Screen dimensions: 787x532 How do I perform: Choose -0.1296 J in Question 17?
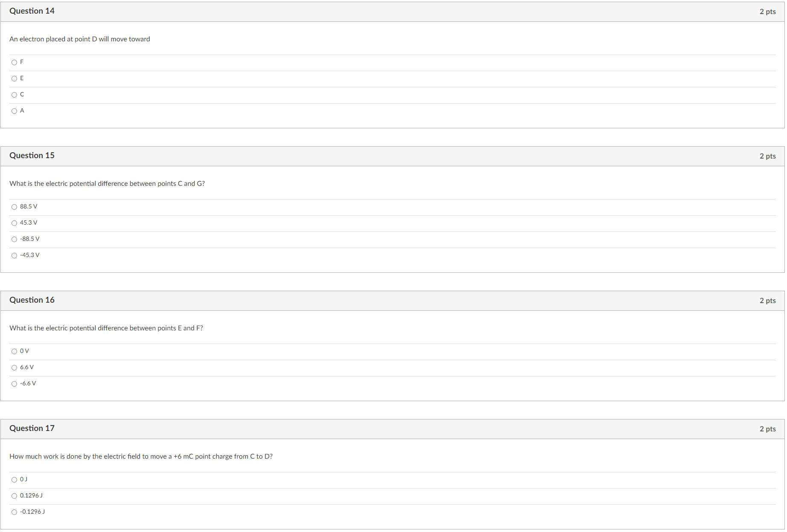[x=14, y=512]
